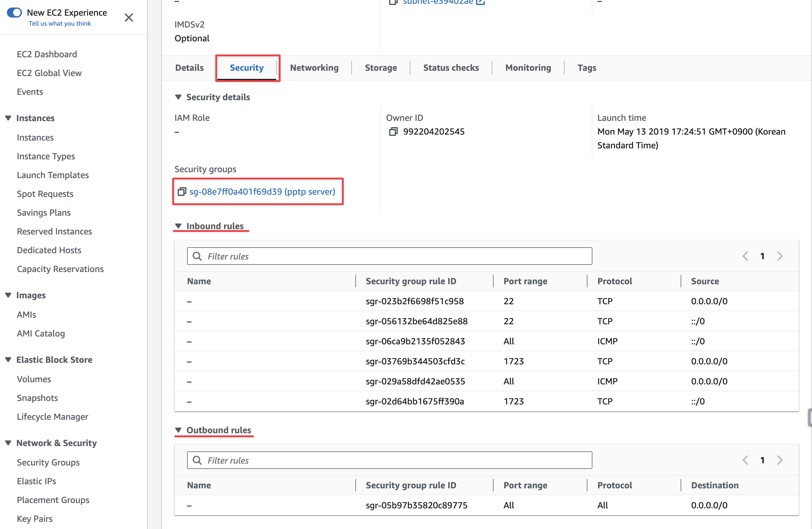Open Key Pairs
This screenshot has height=529, width=812.
pyautogui.click(x=35, y=519)
